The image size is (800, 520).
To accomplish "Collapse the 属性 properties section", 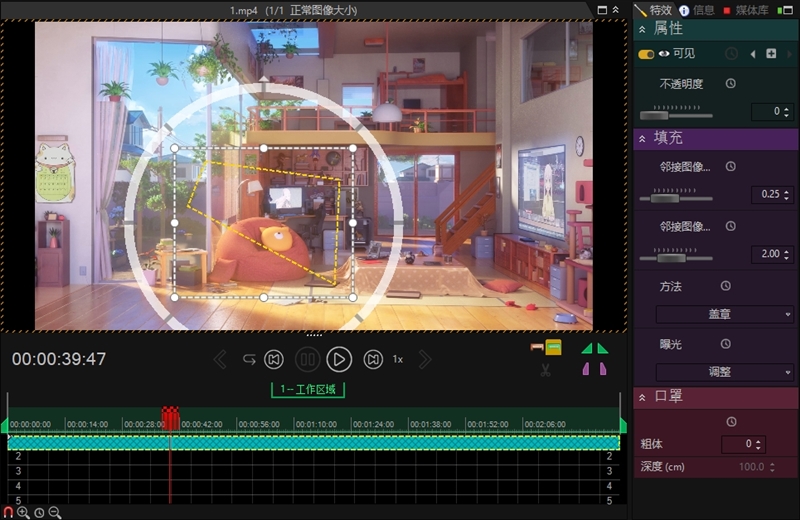I will pos(642,29).
